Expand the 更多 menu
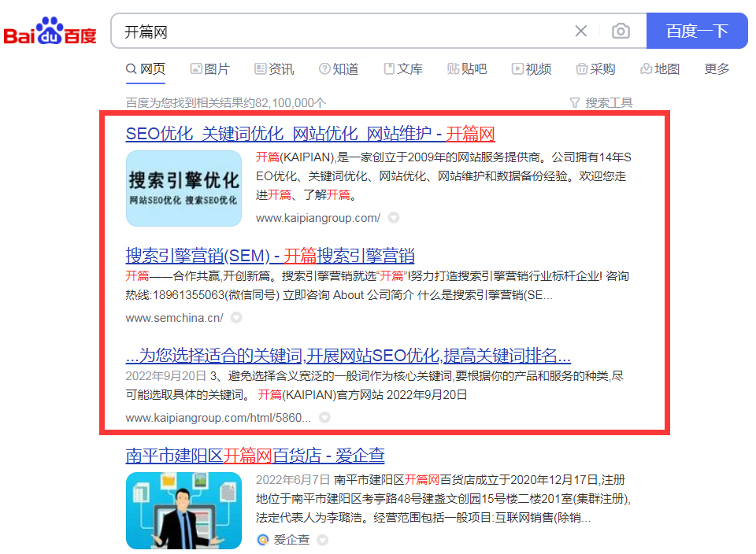 point(717,69)
